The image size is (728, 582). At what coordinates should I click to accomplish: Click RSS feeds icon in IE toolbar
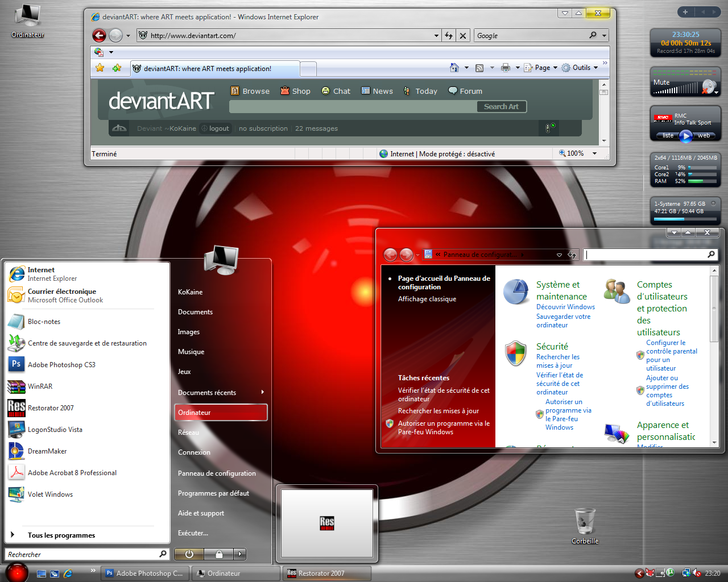[x=479, y=68]
